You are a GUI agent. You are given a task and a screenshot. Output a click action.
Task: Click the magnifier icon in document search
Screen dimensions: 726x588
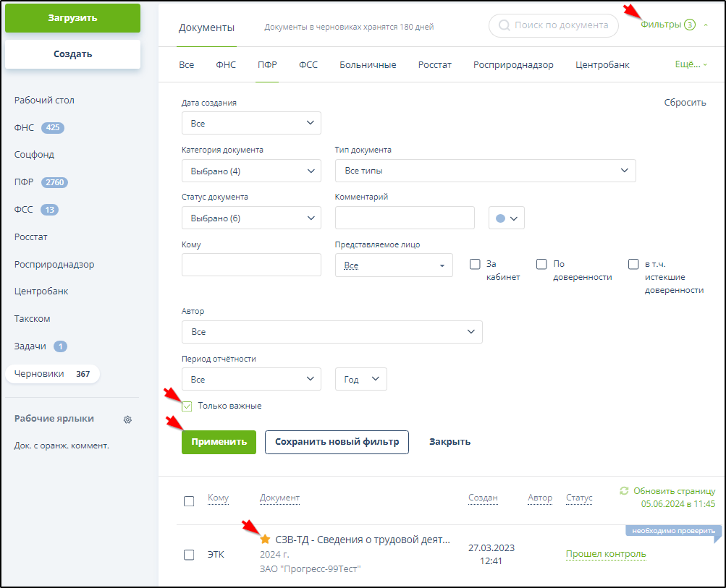[503, 25]
